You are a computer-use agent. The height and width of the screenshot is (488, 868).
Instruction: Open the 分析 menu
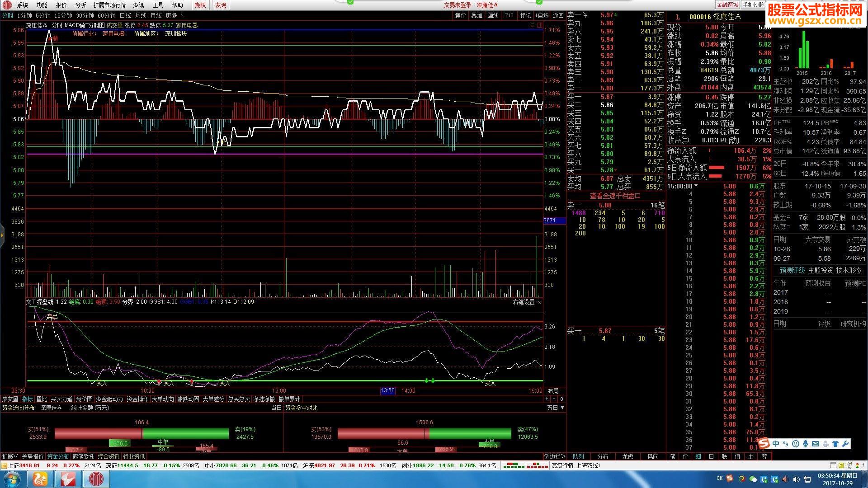click(81, 5)
